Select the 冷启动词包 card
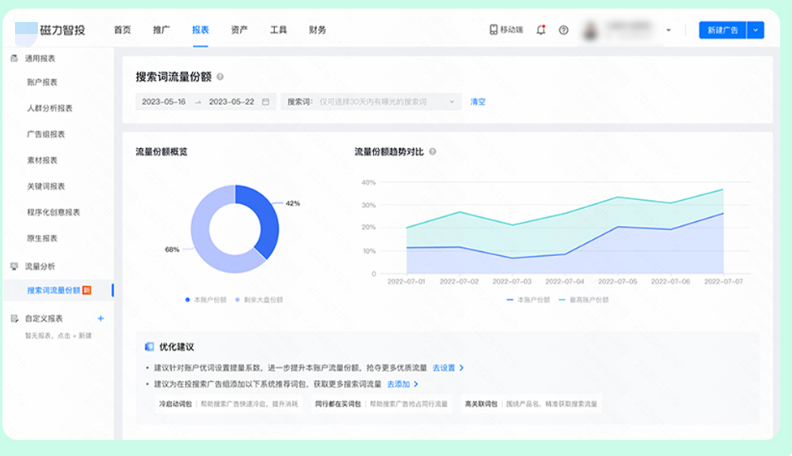Viewport: 792px width, 456px height. coord(228,404)
